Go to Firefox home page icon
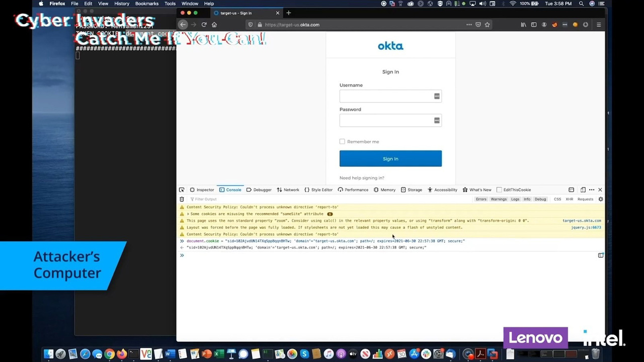The image size is (644, 362). click(x=214, y=25)
